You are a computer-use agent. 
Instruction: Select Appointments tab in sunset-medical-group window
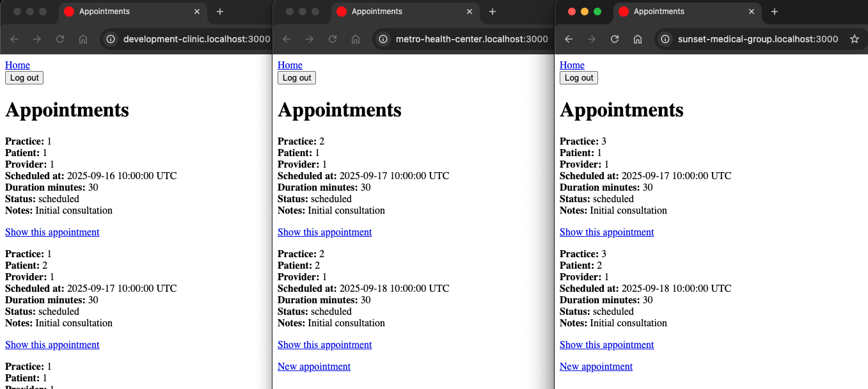point(686,12)
